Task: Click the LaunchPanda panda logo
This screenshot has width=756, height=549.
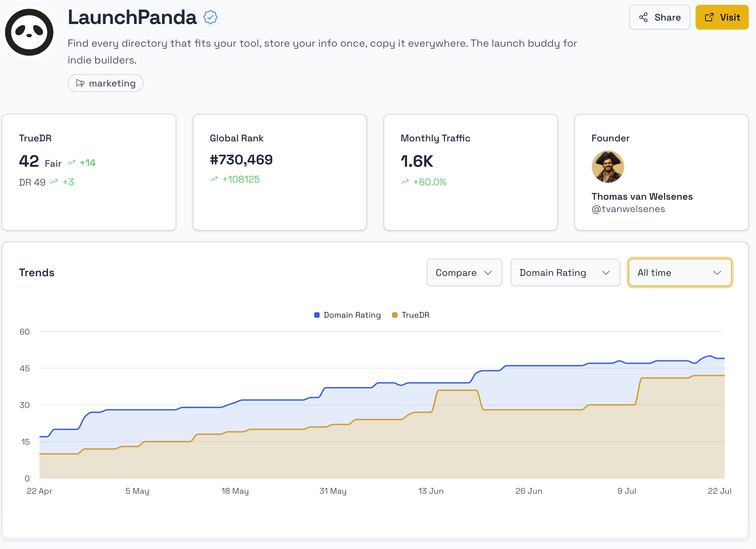Action: point(29,32)
